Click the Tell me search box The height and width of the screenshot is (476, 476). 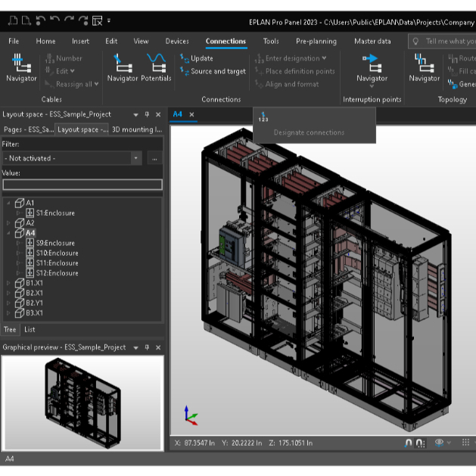[443, 42]
